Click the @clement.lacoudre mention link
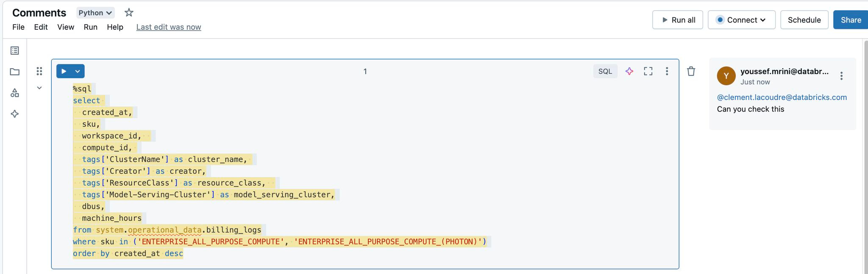This screenshot has height=274, width=868. 782,98
